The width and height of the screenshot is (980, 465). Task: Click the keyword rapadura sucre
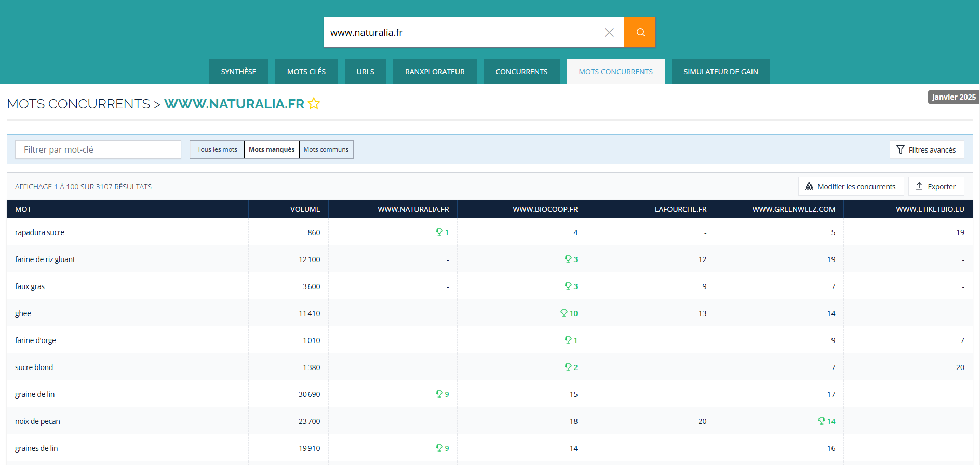pos(40,232)
